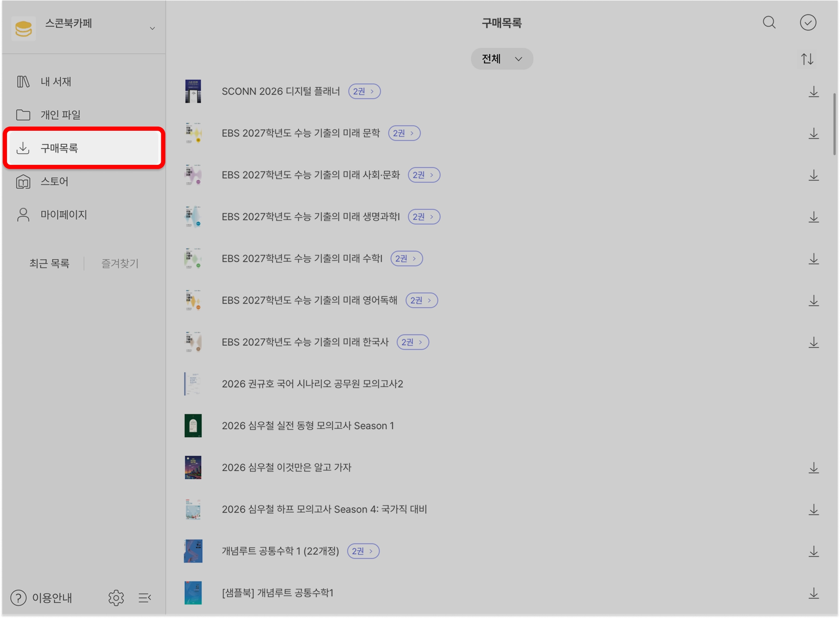Collapse sidebar using bottom menu icon

144,597
